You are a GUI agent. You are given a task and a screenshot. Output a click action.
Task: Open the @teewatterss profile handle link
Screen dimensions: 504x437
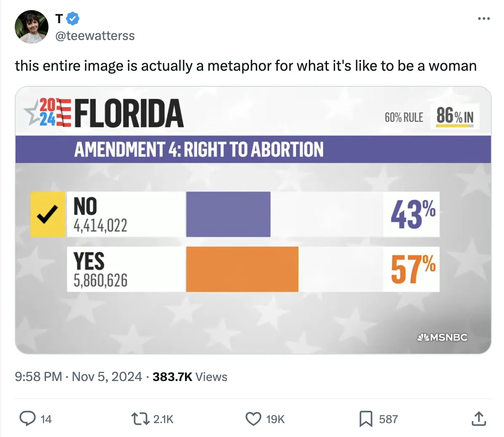[x=95, y=36]
